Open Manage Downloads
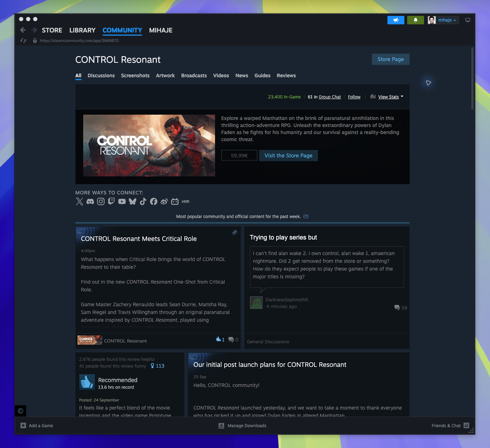The image size is (490, 448). 243,426
